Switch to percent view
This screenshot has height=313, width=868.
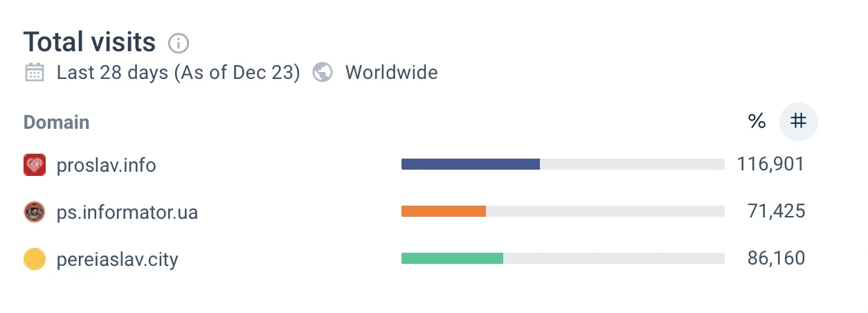757,122
